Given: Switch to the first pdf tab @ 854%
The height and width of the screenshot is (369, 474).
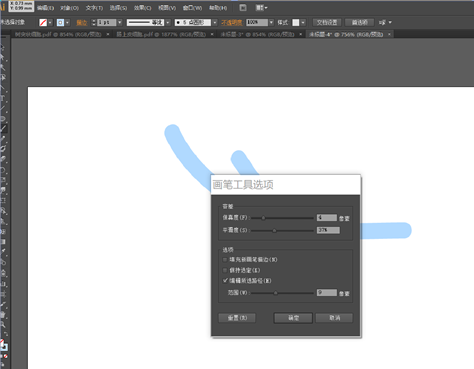Looking at the screenshot, I should 58,34.
